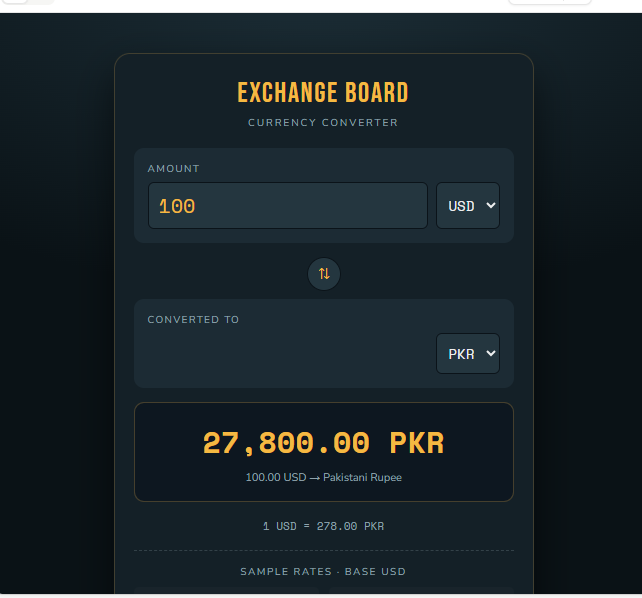Viewport: 642px width, 598px height.
Task: Click the 27,800.00 PKR result value
Action: click(x=323, y=443)
